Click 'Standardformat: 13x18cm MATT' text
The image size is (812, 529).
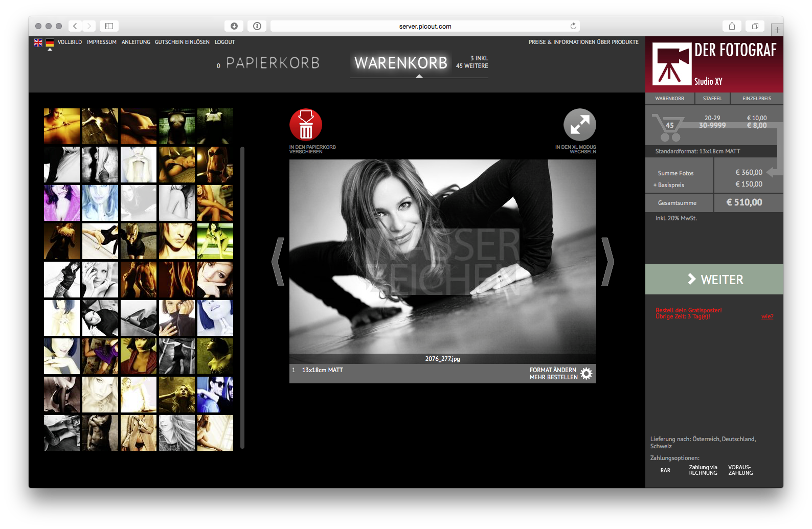pos(697,151)
